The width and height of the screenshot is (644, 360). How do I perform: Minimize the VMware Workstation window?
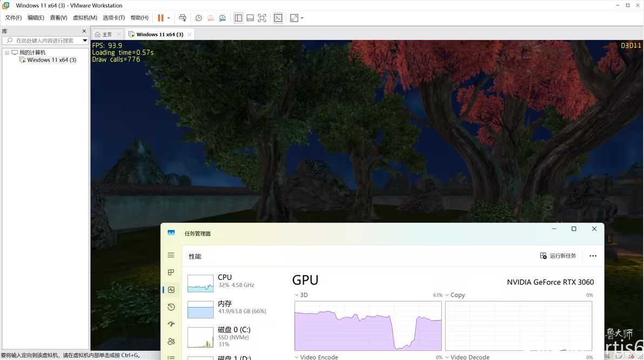point(618,5)
